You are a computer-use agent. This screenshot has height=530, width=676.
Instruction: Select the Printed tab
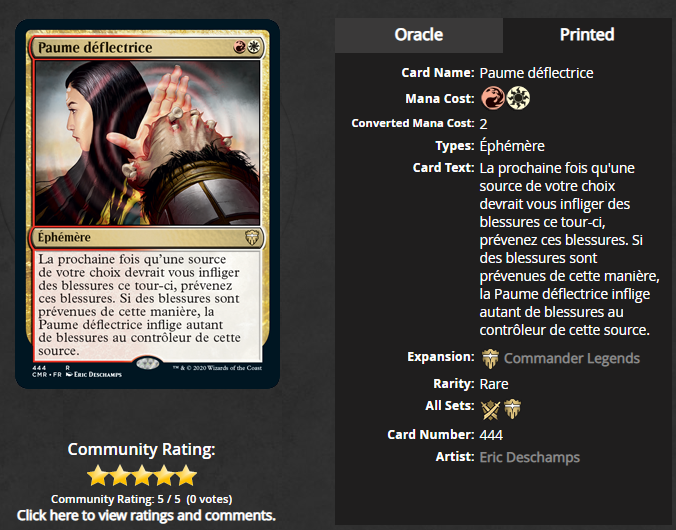pos(587,35)
